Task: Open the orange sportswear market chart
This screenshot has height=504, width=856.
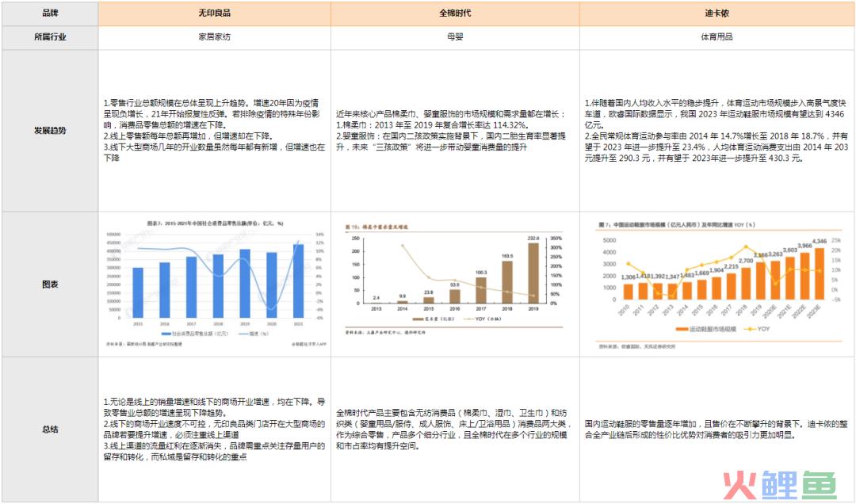Action: tap(719, 284)
